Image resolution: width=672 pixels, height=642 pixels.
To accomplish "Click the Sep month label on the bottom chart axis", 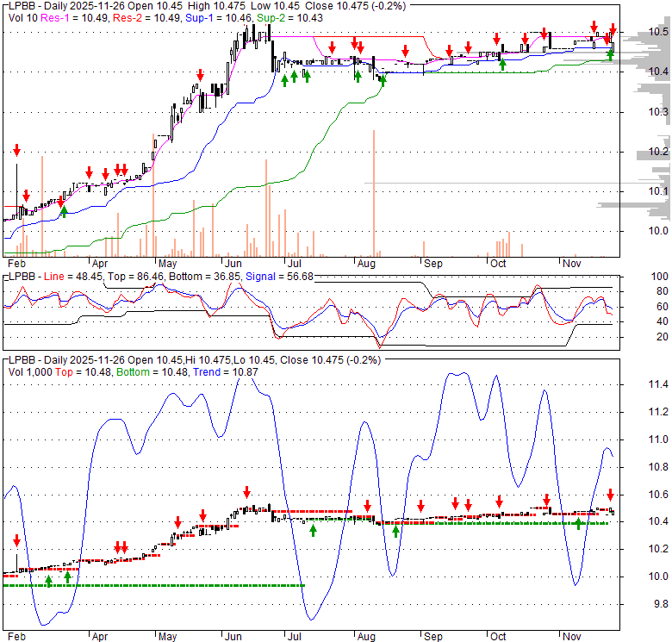I will coord(433,635).
